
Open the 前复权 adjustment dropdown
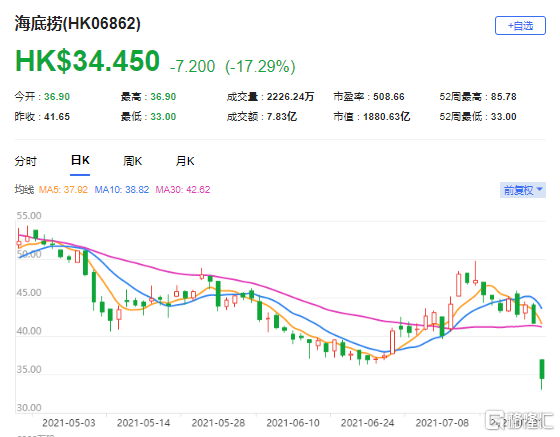point(522,190)
